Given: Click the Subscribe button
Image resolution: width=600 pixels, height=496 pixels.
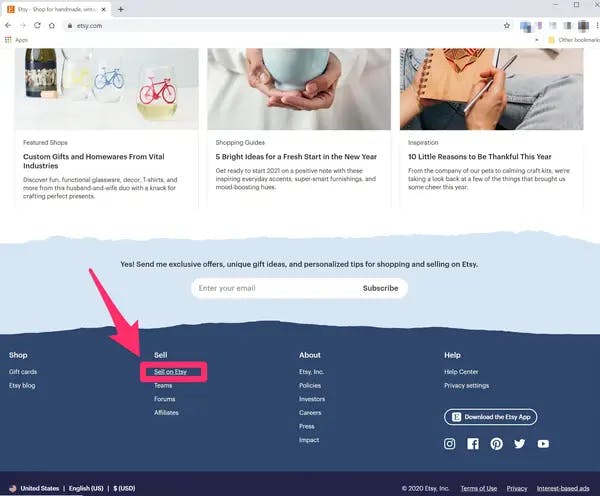Looking at the screenshot, I should 380,288.
